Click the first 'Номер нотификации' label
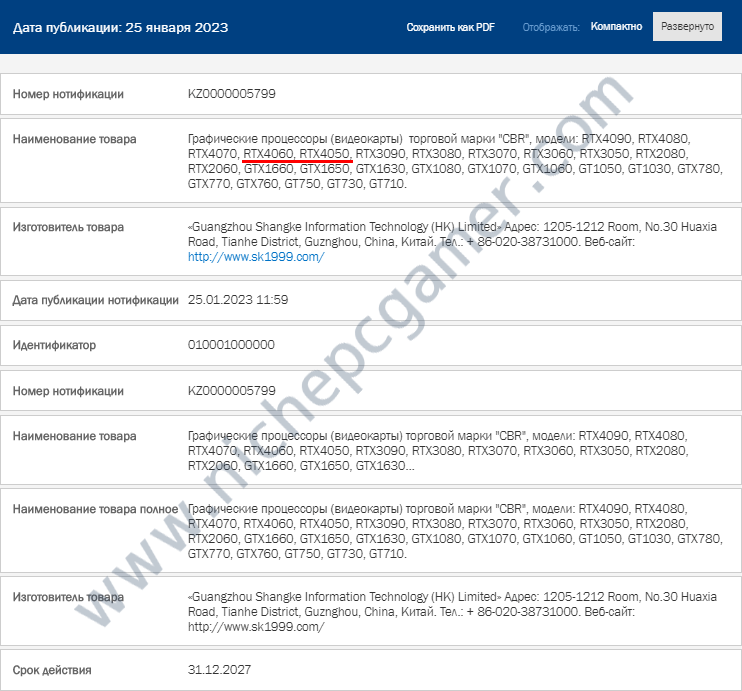This screenshot has width=742, height=691. (x=68, y=94)
